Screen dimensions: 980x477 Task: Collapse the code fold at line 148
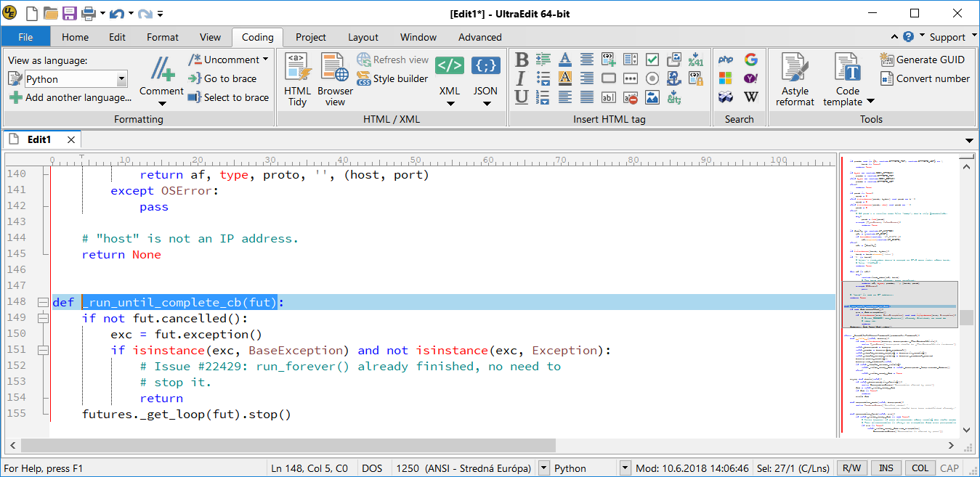43,302
